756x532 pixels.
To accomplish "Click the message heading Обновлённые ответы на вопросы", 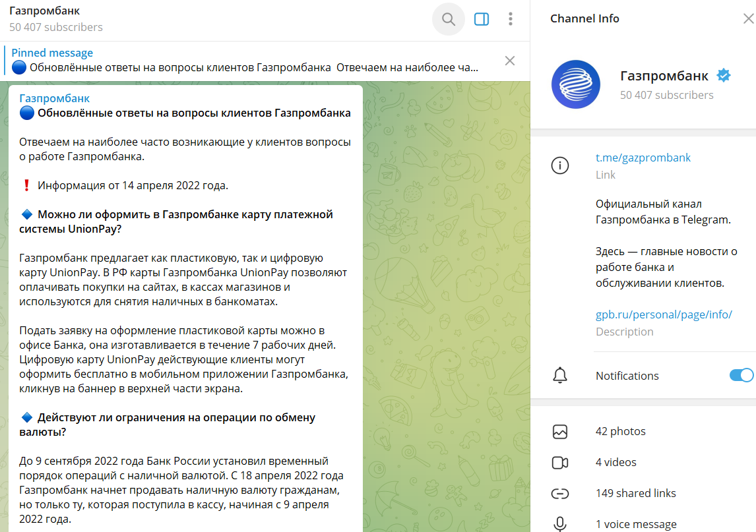I will pyautogui.click(x=194, y=113).
